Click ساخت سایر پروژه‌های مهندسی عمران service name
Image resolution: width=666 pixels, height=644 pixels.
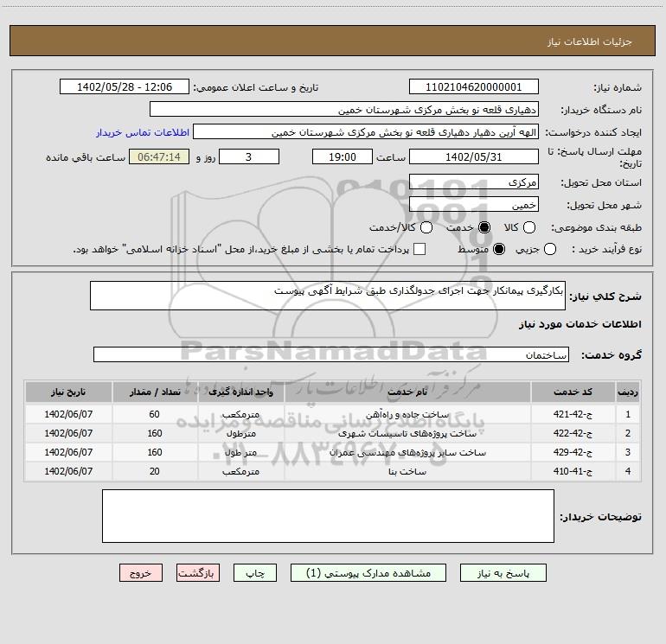tap(407, 453)
